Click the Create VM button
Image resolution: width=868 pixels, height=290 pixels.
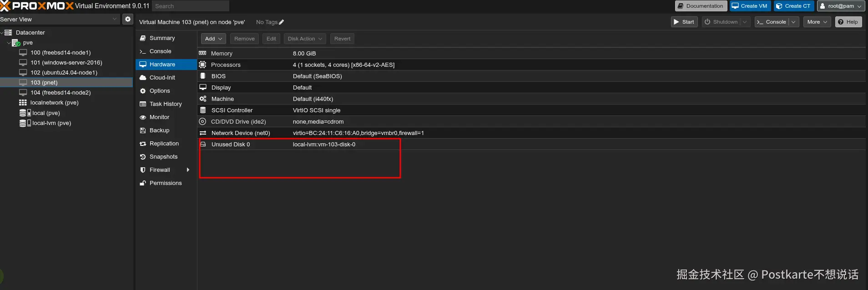(x=750, y=6)
